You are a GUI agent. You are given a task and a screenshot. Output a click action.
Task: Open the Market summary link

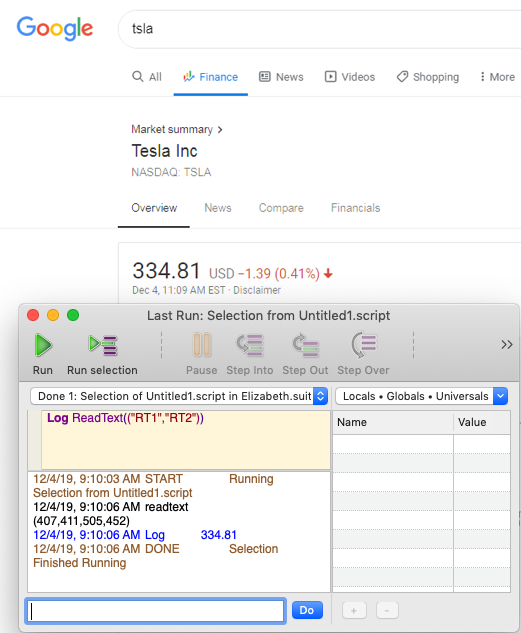177,130
